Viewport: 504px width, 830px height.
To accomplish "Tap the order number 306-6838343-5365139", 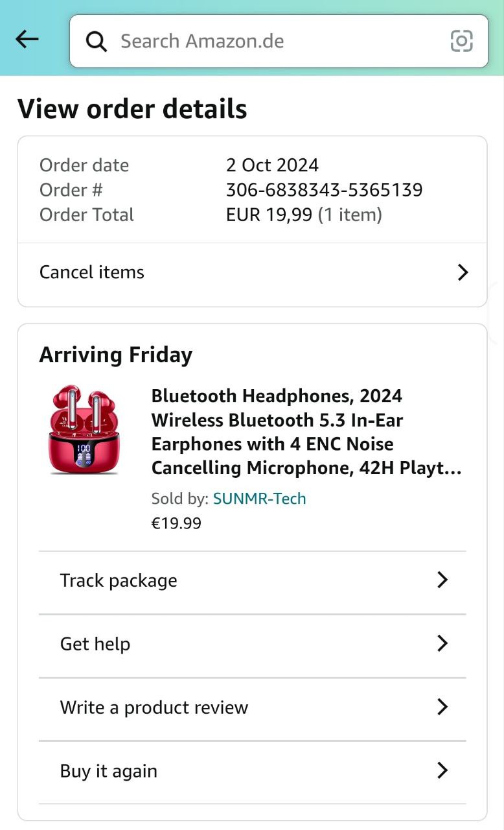I will tap(324, 190).
